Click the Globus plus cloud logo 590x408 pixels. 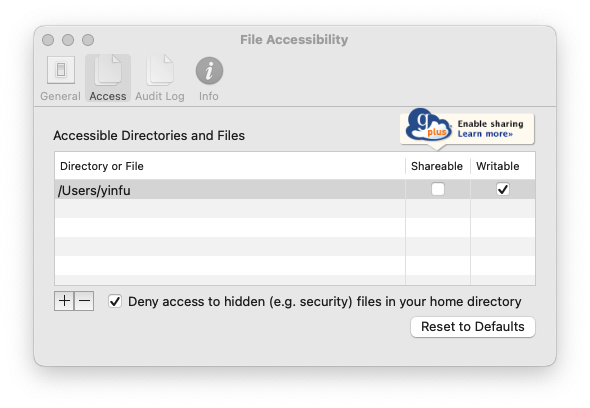(x=428, y=125)
